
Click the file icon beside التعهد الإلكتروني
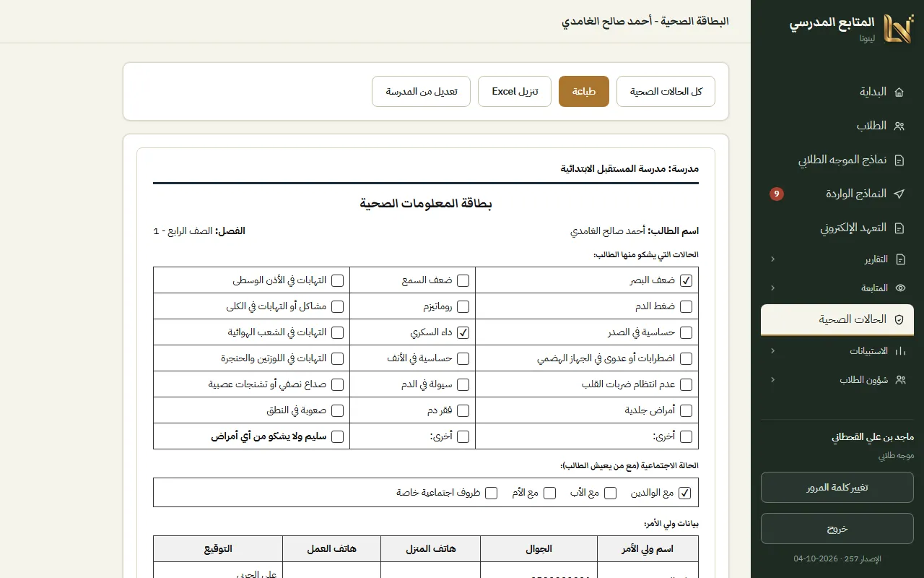point(899,228)
